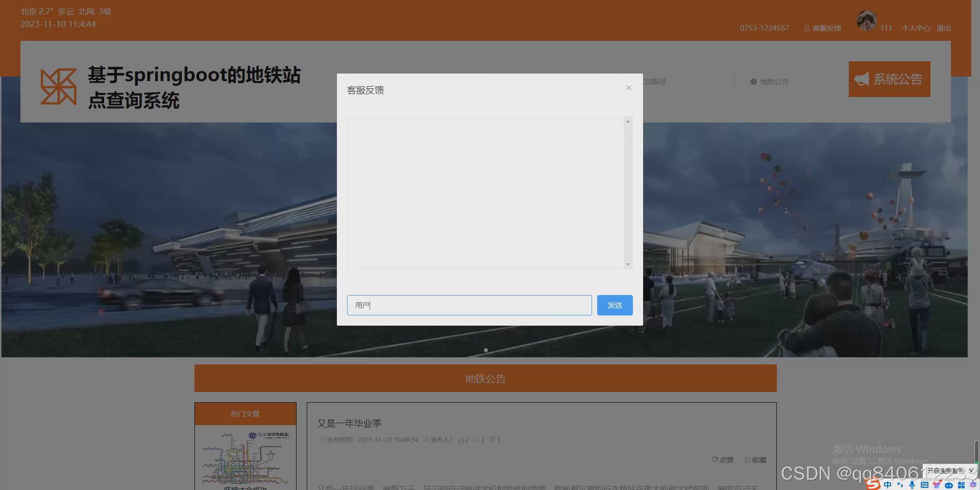Click the site title 基于springboot的地铁站点查询系统
The image size is (980, 490).
click(194, 87)
